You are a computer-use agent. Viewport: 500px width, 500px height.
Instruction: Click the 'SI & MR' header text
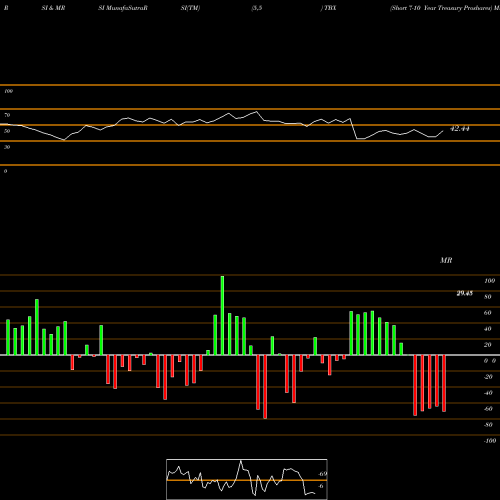click(x=53, y=8)
